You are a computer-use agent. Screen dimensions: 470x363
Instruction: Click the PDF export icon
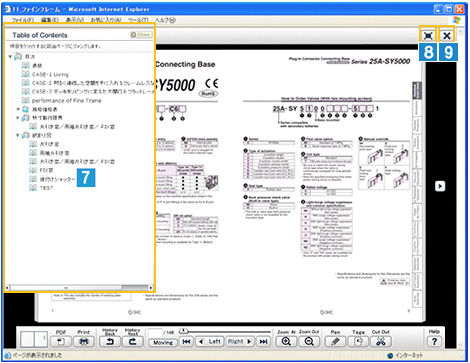61,342
